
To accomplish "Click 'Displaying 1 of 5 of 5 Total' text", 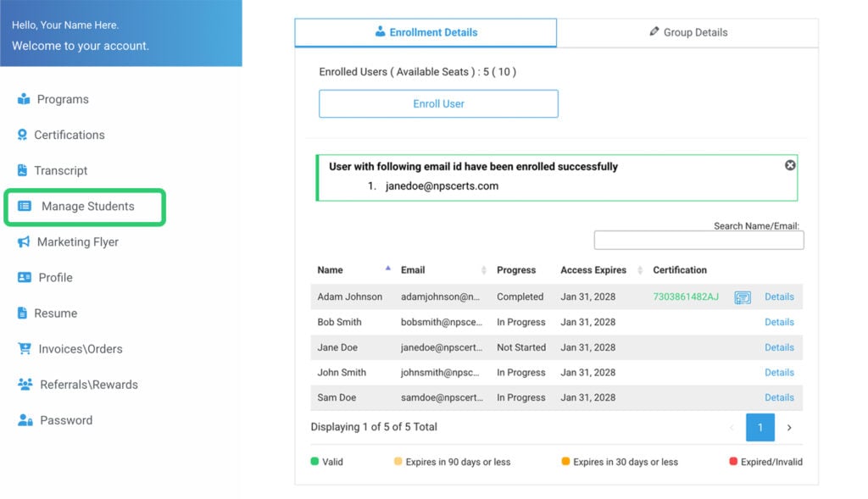I will (x=374, y=426).
